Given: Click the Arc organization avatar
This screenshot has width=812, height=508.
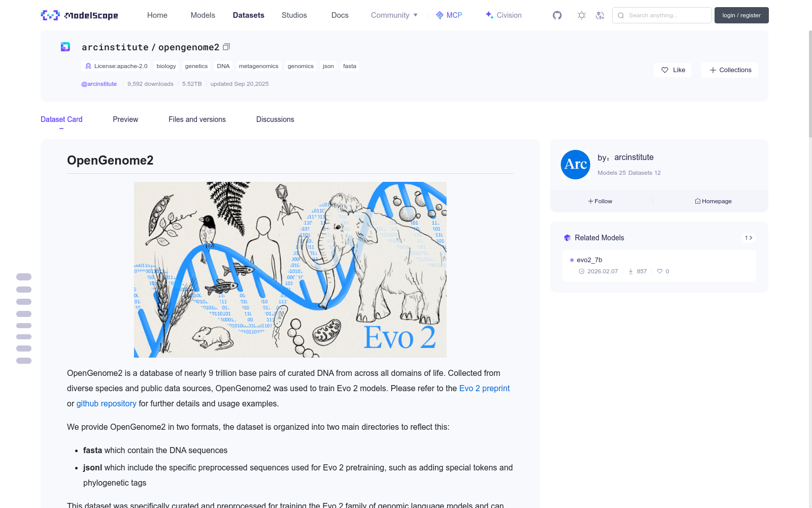Looking at the screenshot, I should tap(576, 165).
